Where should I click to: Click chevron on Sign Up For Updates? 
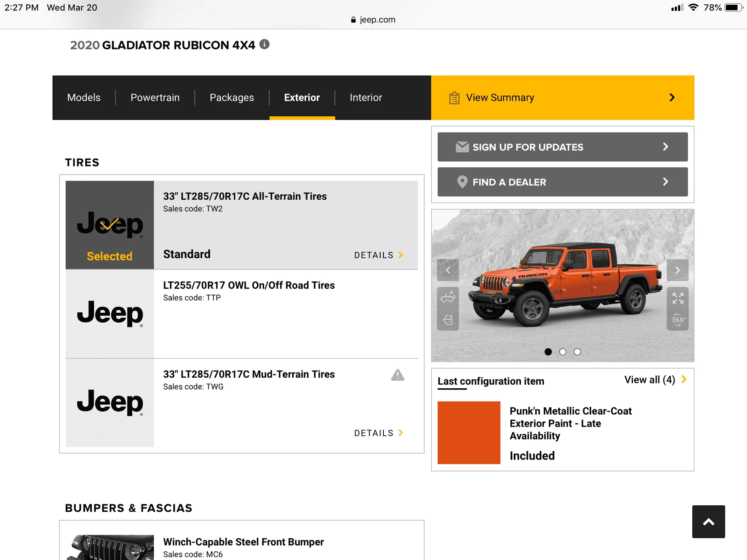(x=665, y=147)
